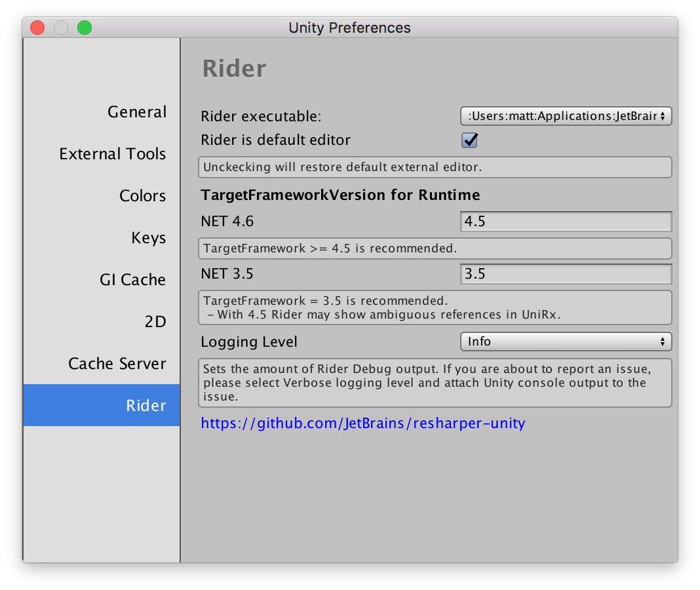Viewport: 700px width, 590px height.
Task: Expand the Logging Level dropdown
Action: click(x=566, y=342)
